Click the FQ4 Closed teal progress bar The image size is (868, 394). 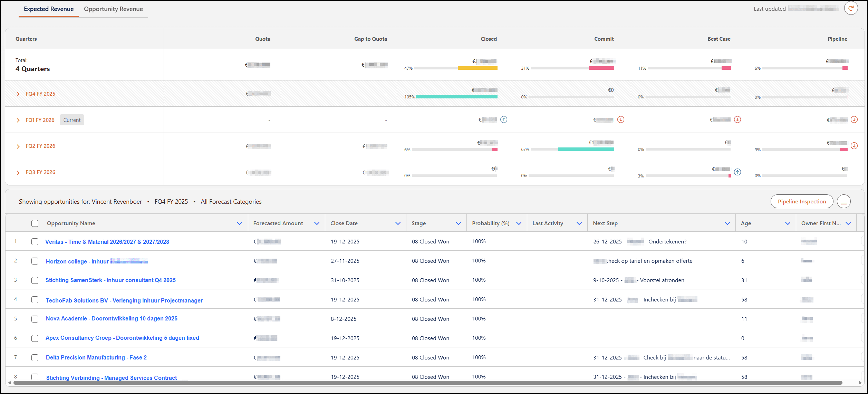pyautogui.click(x=456, y=97)
